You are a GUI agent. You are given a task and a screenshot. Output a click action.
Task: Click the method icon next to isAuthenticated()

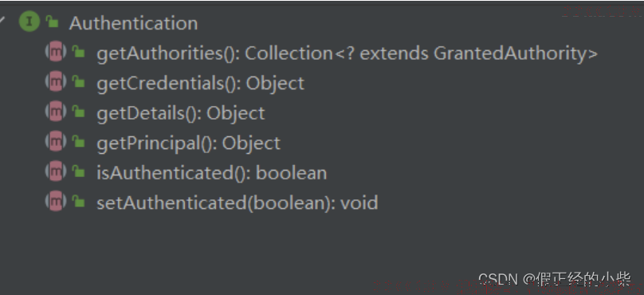click(x=56, y=171)
